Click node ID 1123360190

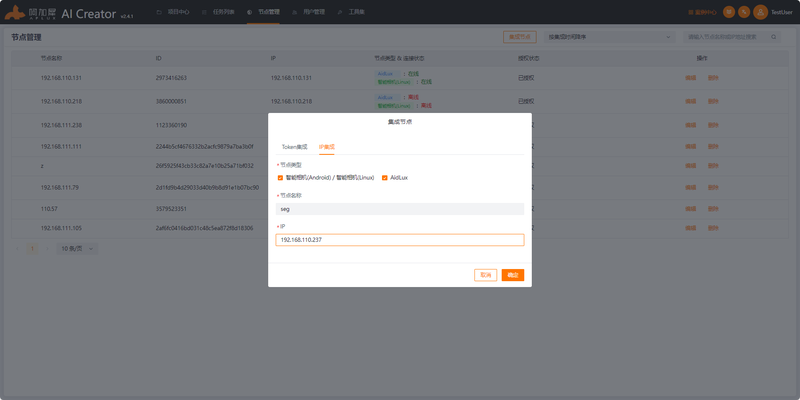(x=171, y=125)
